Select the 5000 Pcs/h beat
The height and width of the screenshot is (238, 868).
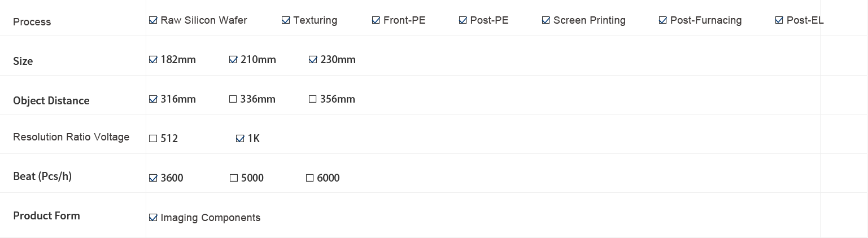(234, 178)
